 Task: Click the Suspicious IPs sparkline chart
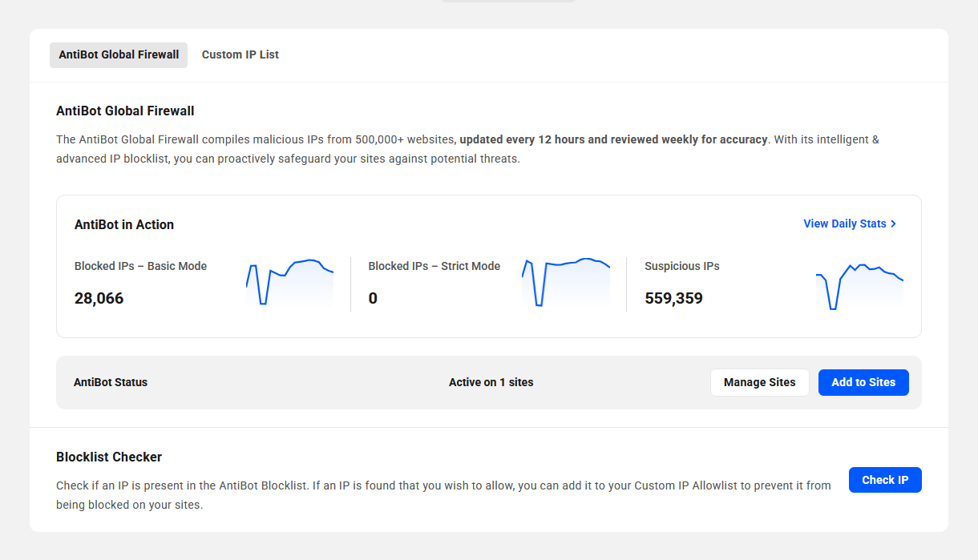tap(859, 286)
